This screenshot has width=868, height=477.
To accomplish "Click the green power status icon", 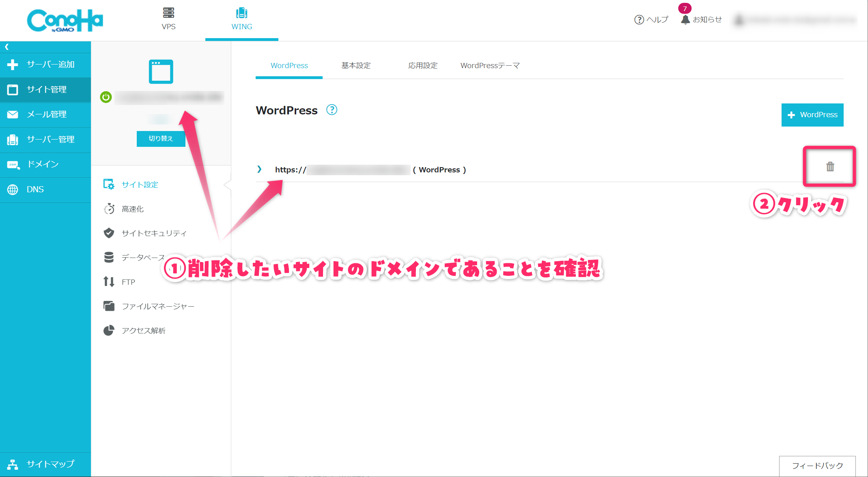I will pos(106,97).
